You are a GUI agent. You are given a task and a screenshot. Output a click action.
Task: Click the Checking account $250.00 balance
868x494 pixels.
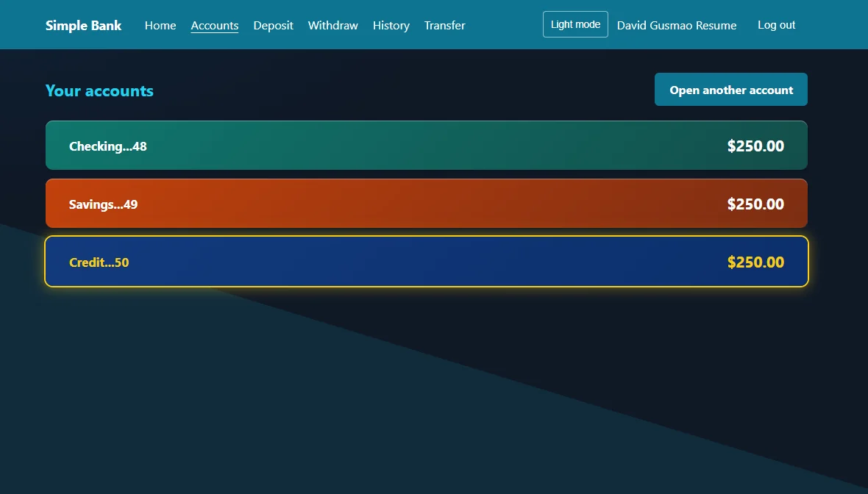click(755, 146)
